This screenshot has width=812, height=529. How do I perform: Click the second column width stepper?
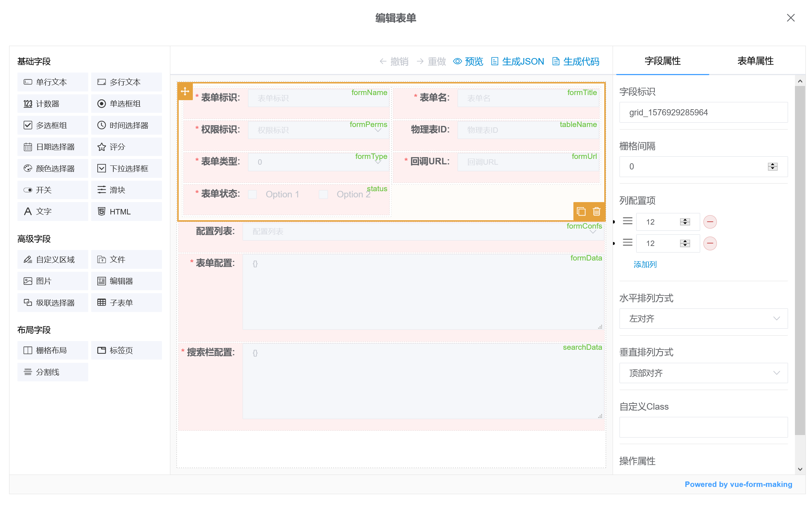pyautogui.click(x=685, y=243)
